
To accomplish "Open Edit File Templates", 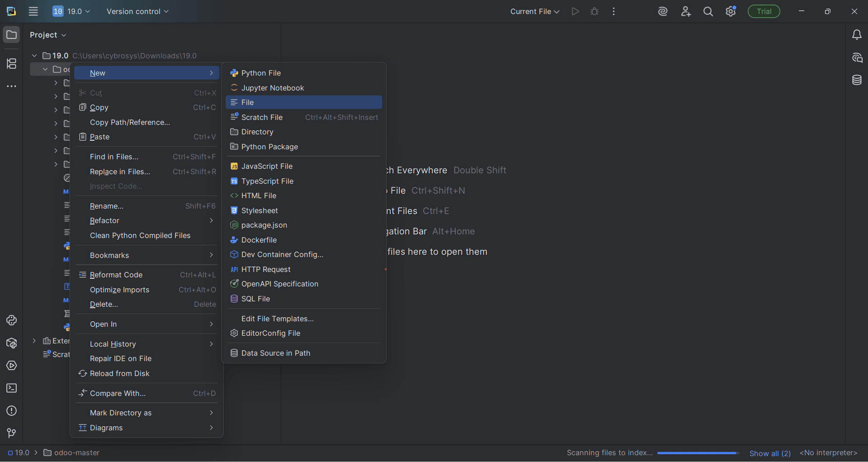I will (304, 319).
